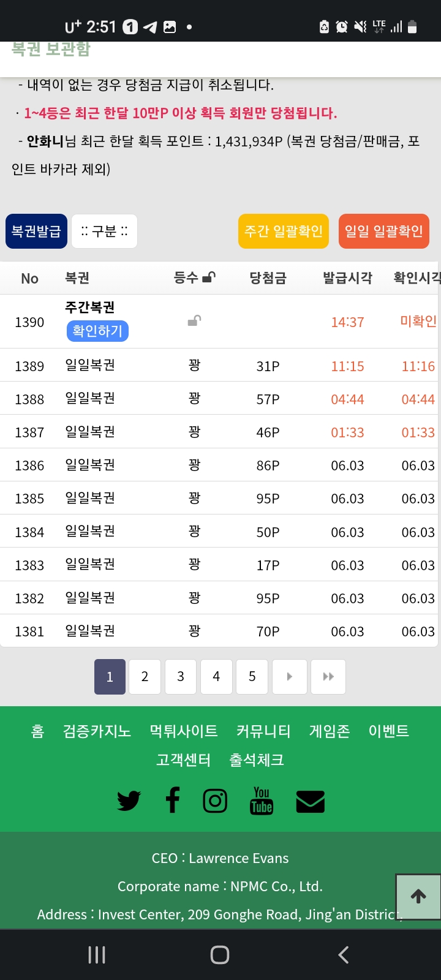Image resolution: width=441 pixels, height=980 pixels.
Task: Go to next page arrow
Action: tap(290, 677)
